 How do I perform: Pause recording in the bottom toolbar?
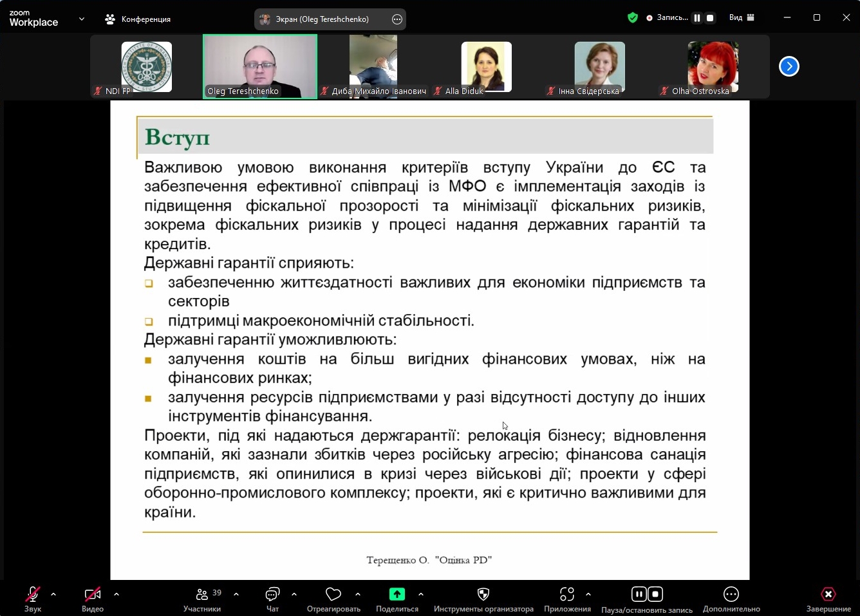point(639,594)
